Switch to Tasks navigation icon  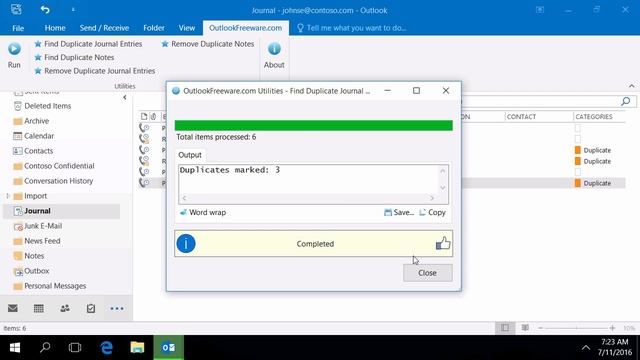coord(91,308)
